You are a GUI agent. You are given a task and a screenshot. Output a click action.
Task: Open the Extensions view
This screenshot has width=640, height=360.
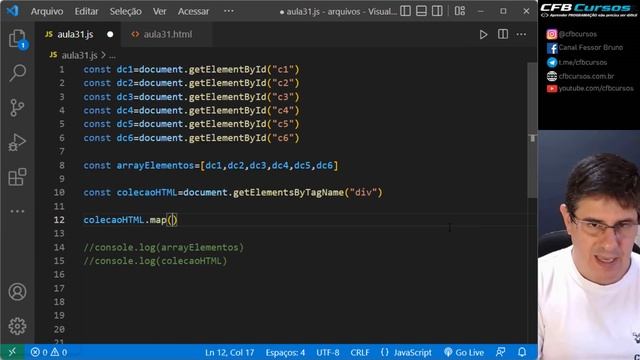click(17, 177)
